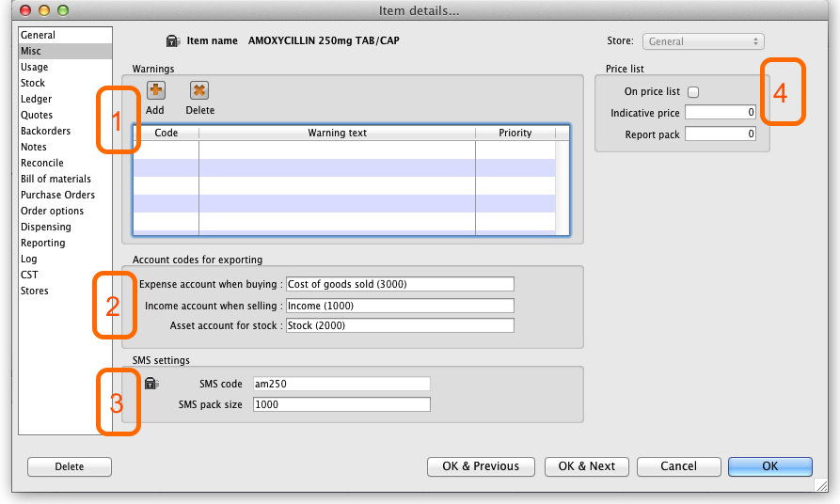840x504 pixels.
Task: Click the lock icon beside SMS code
Action: pyautogui.click(x=151, y=384)
